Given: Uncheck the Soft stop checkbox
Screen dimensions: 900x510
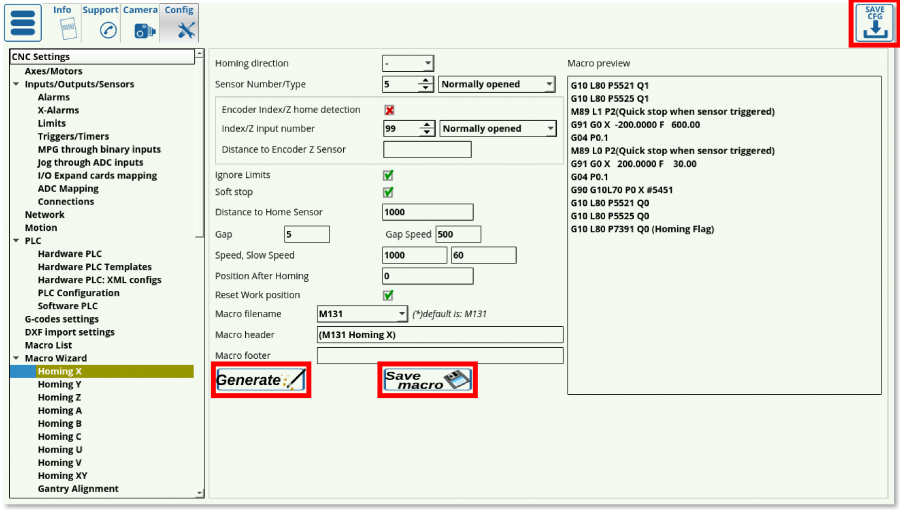Looking at the screenshot, I should (x=388, y=192).
